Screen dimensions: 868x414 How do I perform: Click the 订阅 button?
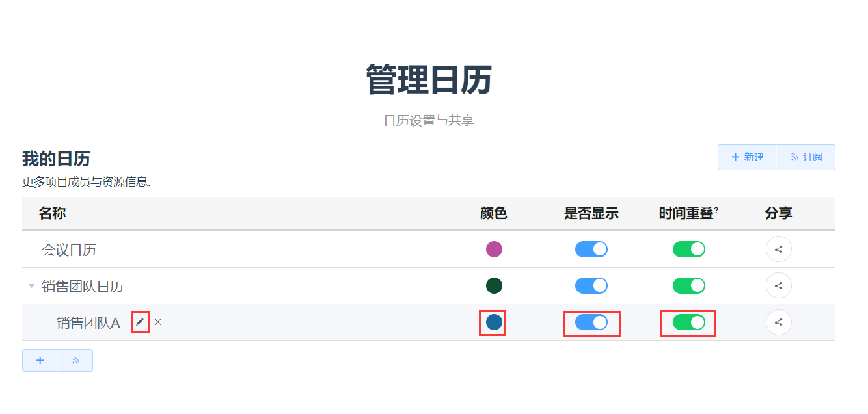(x=806, y=157)
